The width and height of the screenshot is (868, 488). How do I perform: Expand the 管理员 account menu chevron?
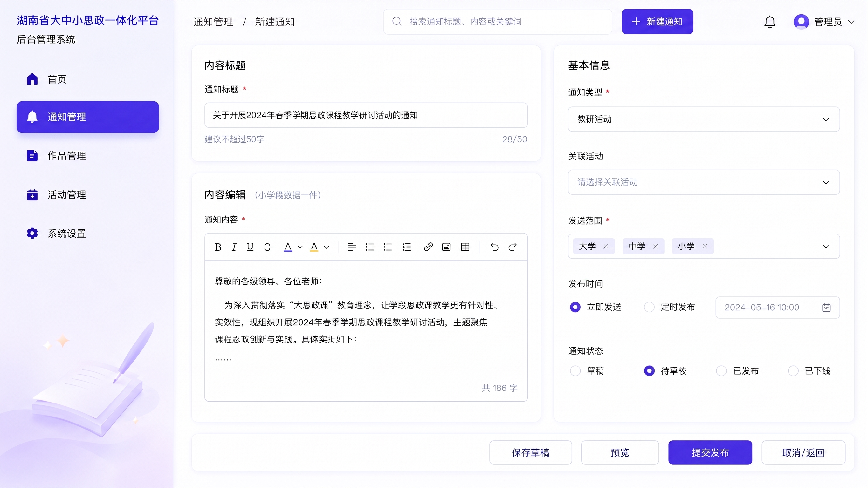[x=851, y=22]
